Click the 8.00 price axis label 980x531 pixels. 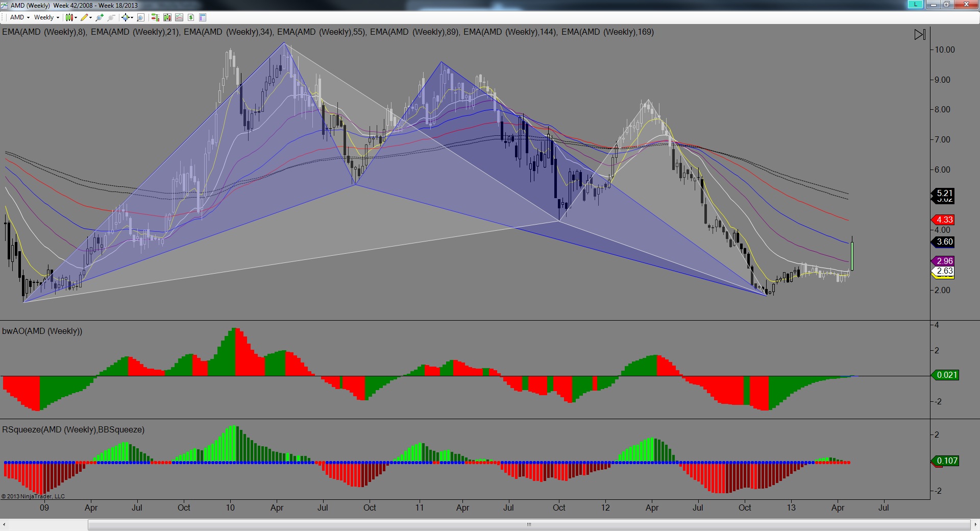coord(942,109)
